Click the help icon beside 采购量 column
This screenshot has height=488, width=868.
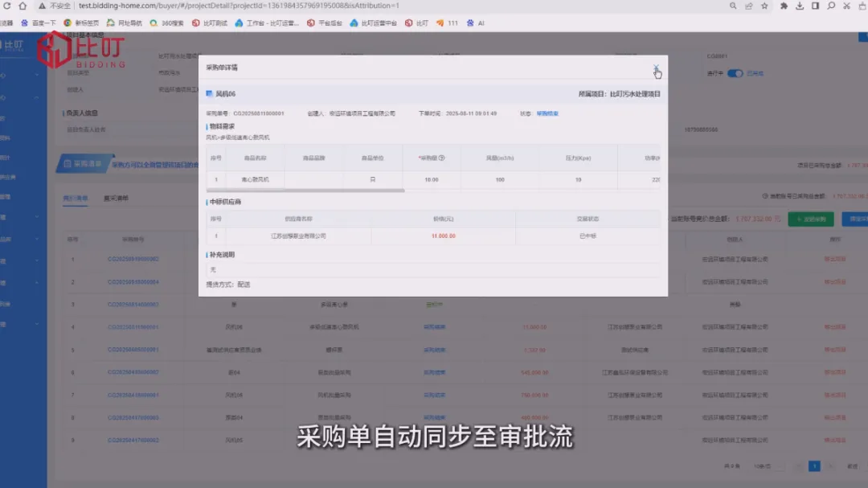441,158
